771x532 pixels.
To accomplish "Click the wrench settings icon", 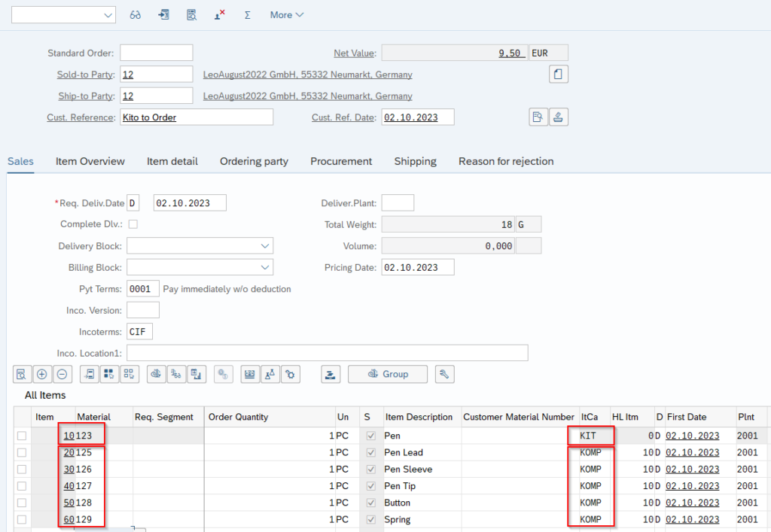I will [444, 374].
